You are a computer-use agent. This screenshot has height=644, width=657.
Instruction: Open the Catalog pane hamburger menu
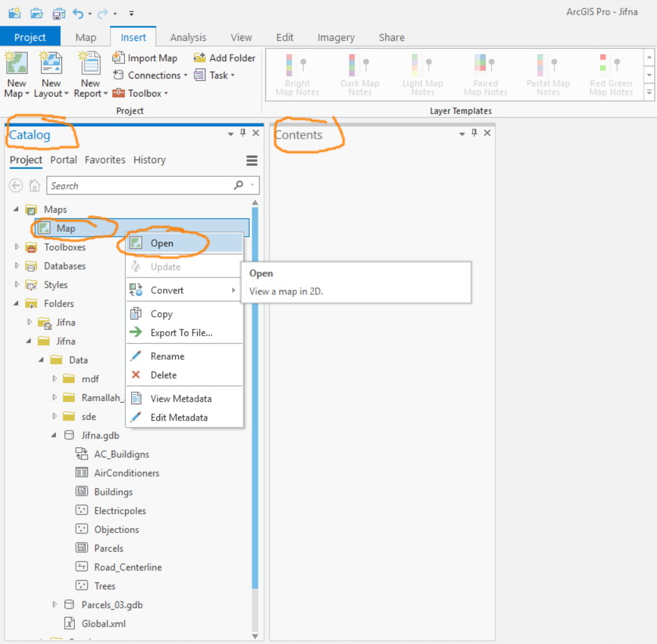252,161
